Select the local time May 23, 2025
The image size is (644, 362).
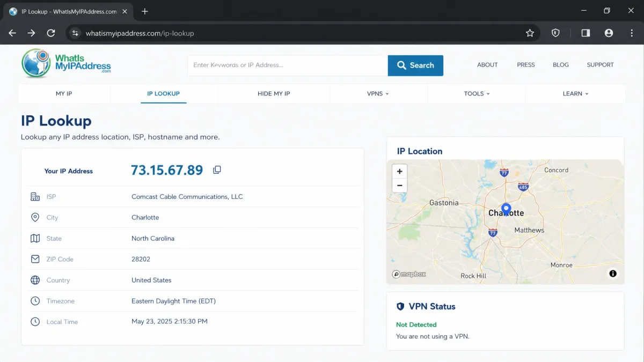170,322
